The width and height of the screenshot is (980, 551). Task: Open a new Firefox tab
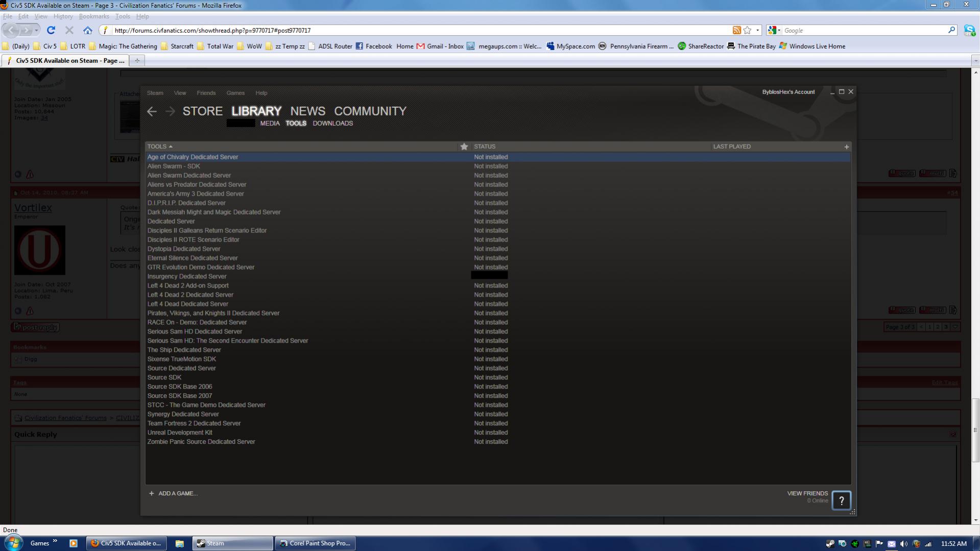point(137,60)
